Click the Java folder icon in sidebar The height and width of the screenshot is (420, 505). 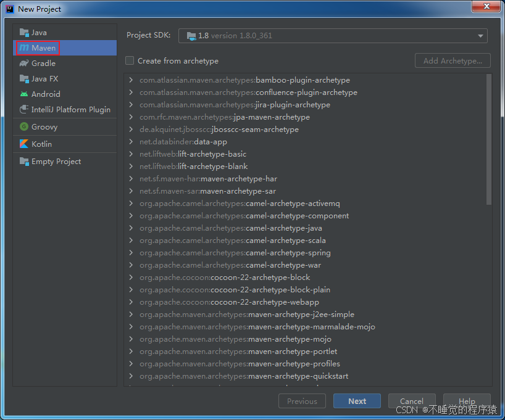[x=24, y=33]
